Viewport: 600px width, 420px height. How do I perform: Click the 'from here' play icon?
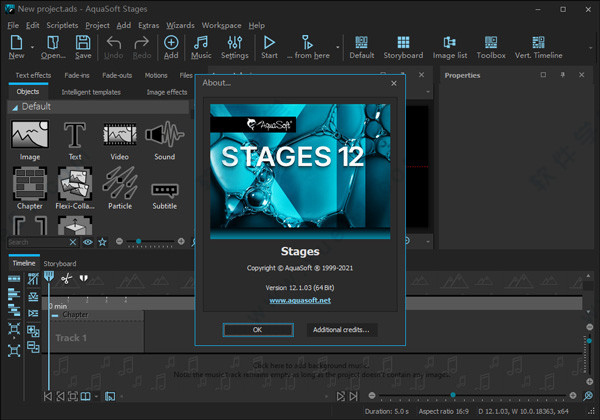click(307, 42)
